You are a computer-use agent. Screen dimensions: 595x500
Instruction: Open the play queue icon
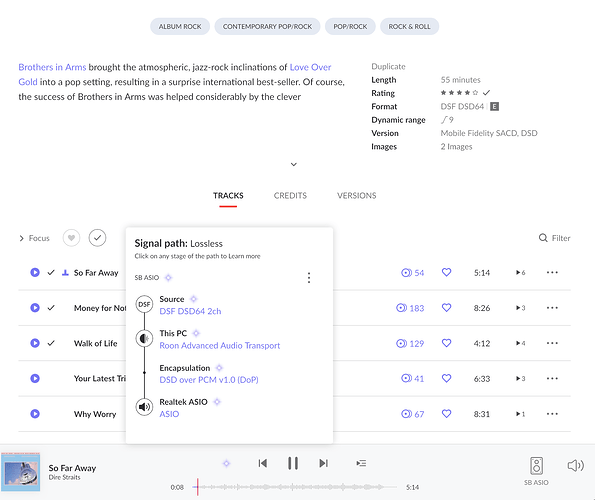361,463
